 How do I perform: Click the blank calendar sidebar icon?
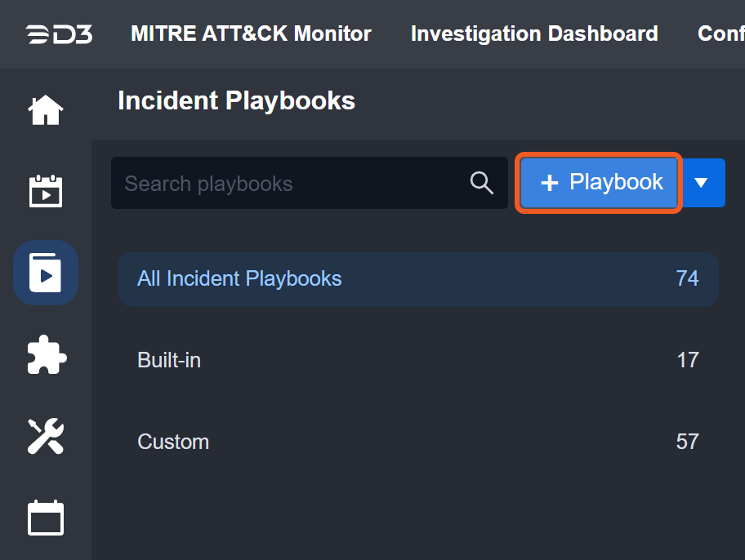click(46, 518)
